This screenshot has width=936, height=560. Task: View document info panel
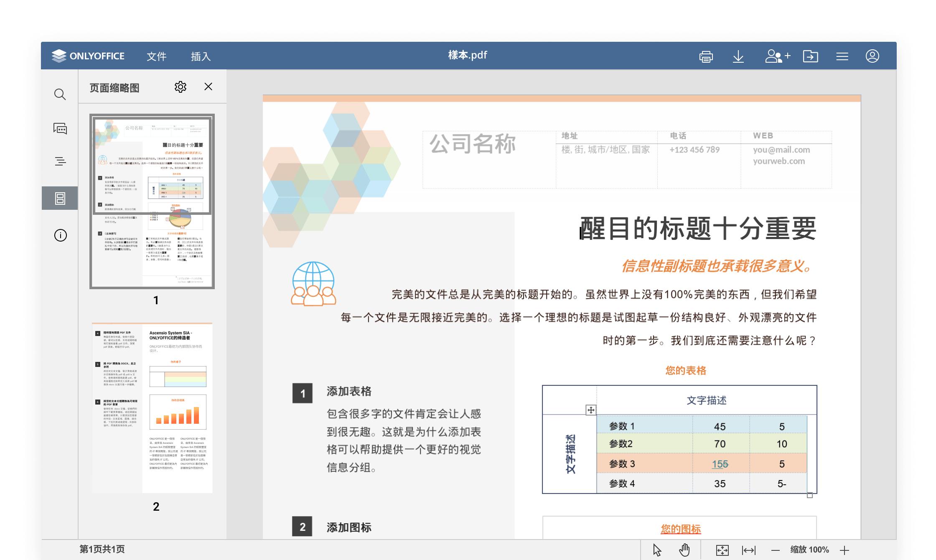(60, 235)
